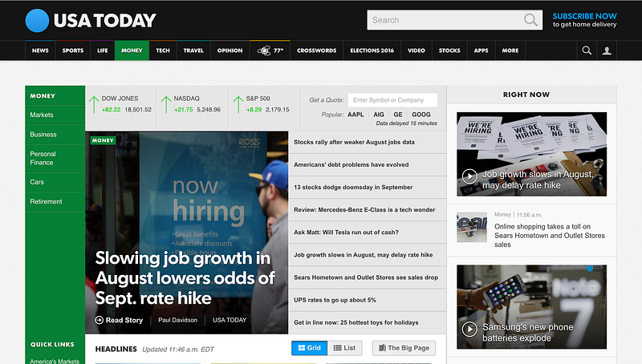Click the AAPL popular quote link
The width and height of the screenshot is (642, 364).
click(356, 115)
